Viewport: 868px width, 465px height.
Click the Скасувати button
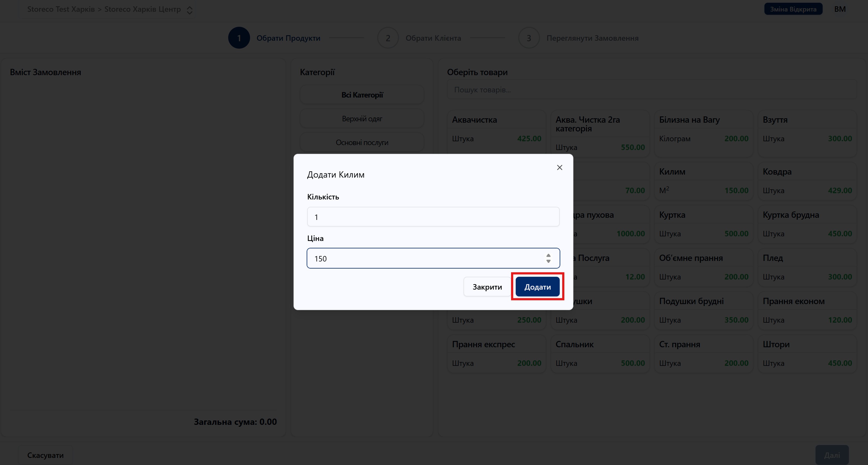coord(45,455)
